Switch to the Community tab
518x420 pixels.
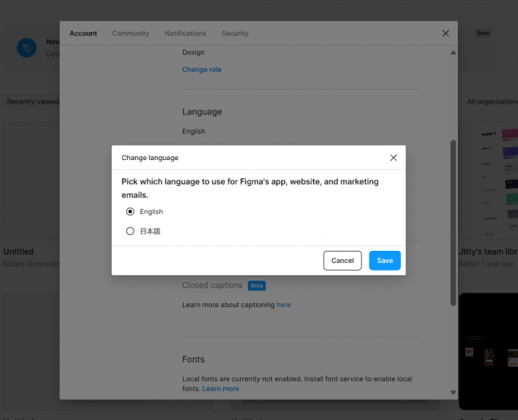coord(131,34)
